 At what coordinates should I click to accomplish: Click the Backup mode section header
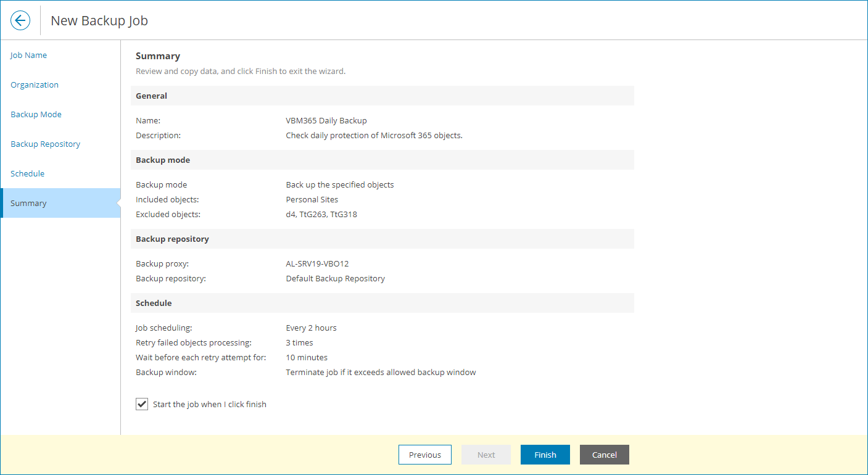click(162, 159)
